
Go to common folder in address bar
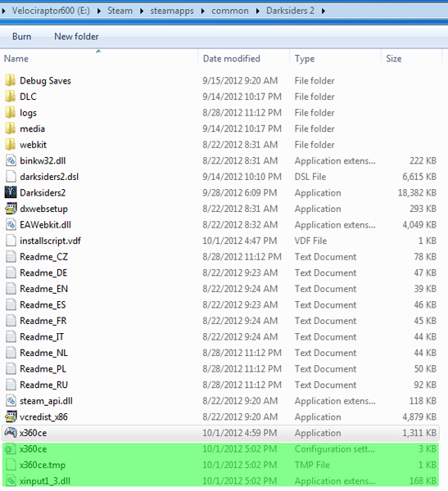coord(230,11)
